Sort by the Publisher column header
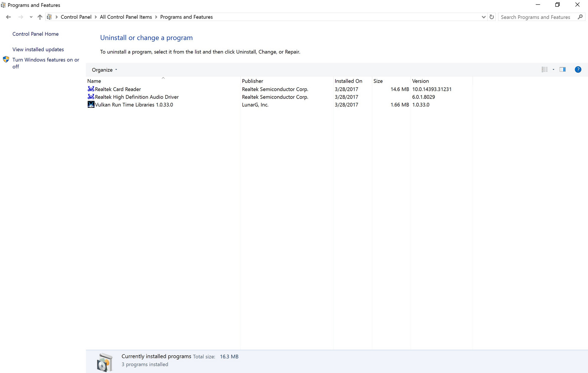Screen dimensions: 588x373 tap(287, 81)
